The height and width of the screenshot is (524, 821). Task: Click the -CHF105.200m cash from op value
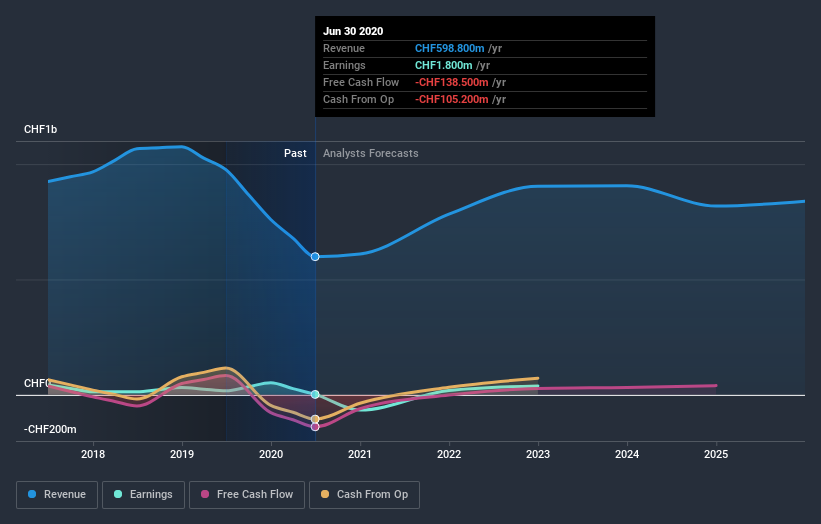(452, 99)
